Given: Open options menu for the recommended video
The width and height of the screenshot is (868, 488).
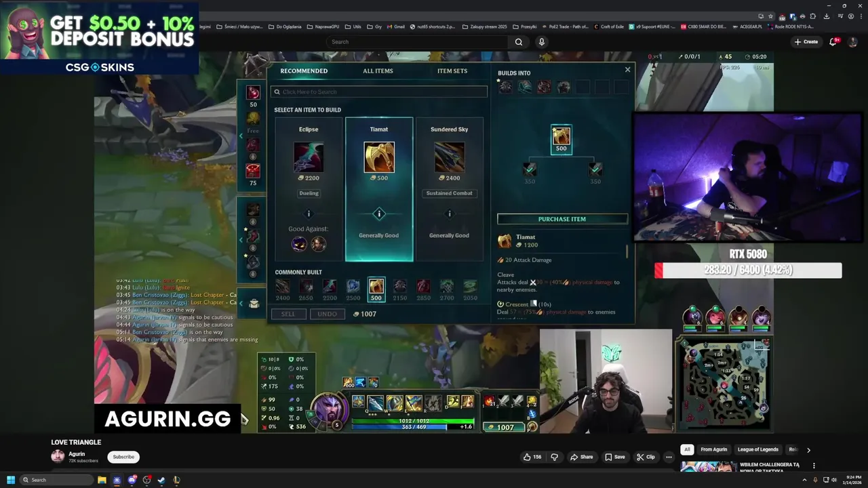Looking at the screenshot, I should point(814,466).
